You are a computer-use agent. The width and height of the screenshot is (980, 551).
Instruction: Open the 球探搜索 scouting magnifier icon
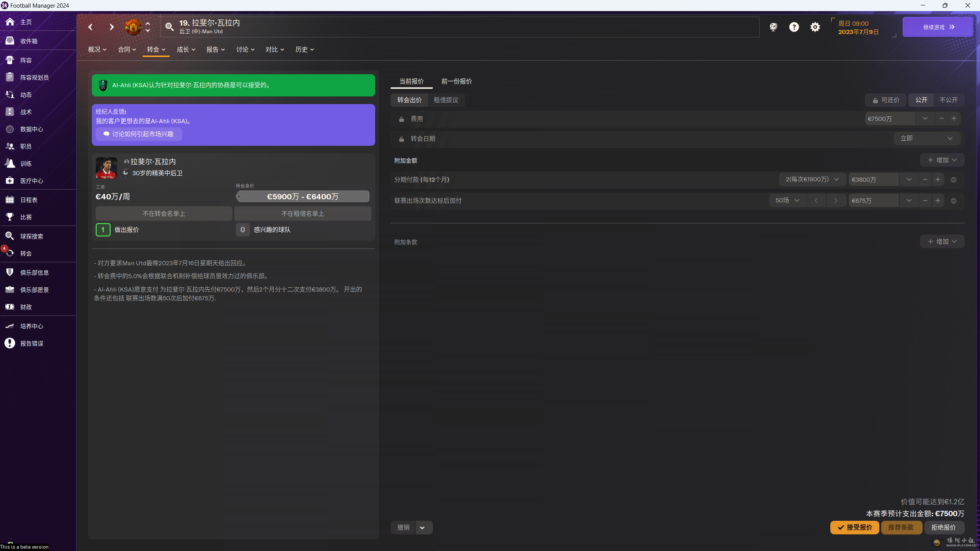point(10,236)
